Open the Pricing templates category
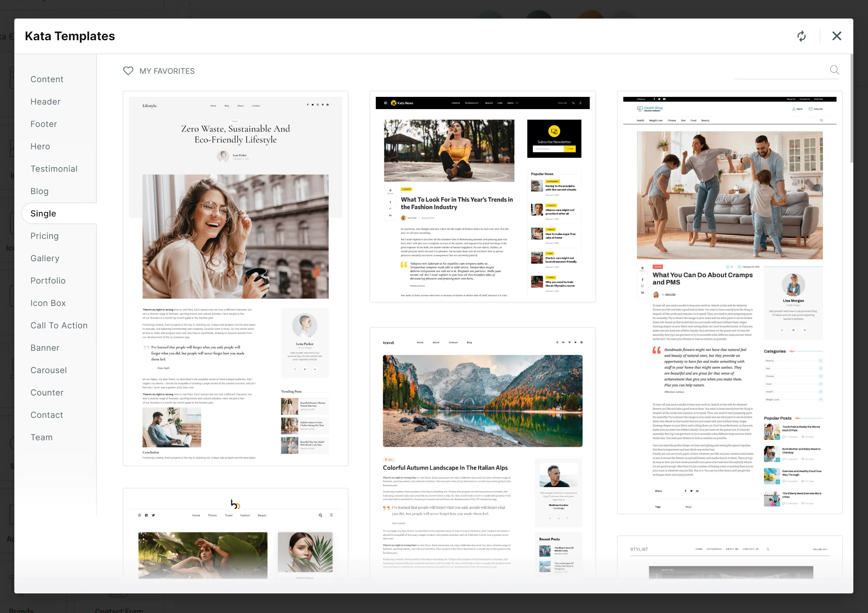Screen dimensions: 868x613 (45, 236)
